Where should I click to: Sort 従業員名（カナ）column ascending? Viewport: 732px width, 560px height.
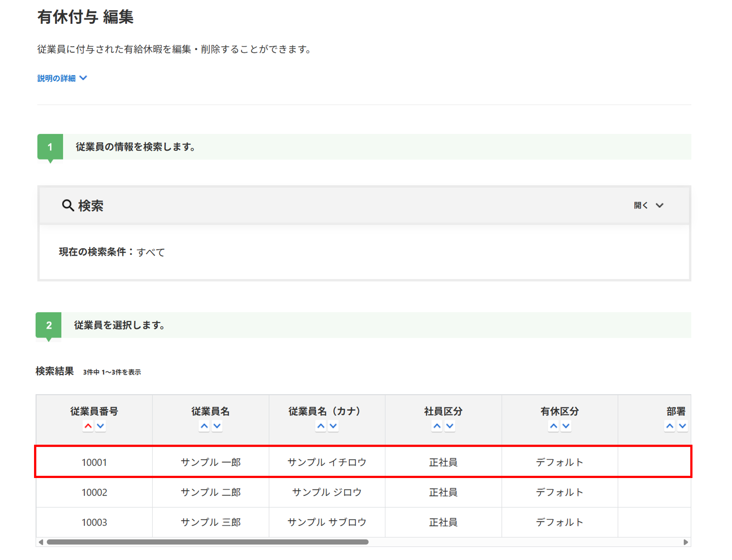321,426
